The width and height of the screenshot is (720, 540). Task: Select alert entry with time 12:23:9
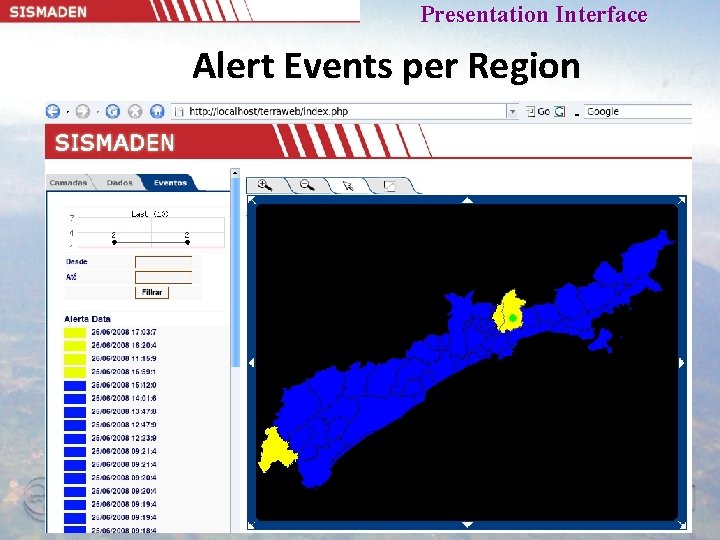pos(124,439)
